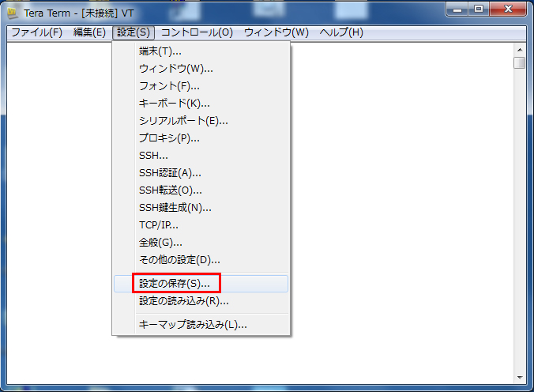The image size is (534, 392).
Task: Open the ファイル(F) menu
Action: point(36,32)
